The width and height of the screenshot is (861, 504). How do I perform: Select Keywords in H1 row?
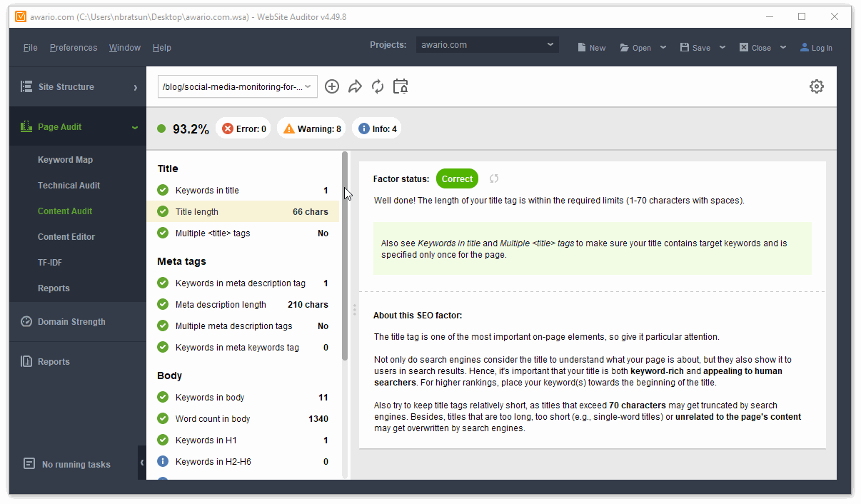(x=243, y=440)
